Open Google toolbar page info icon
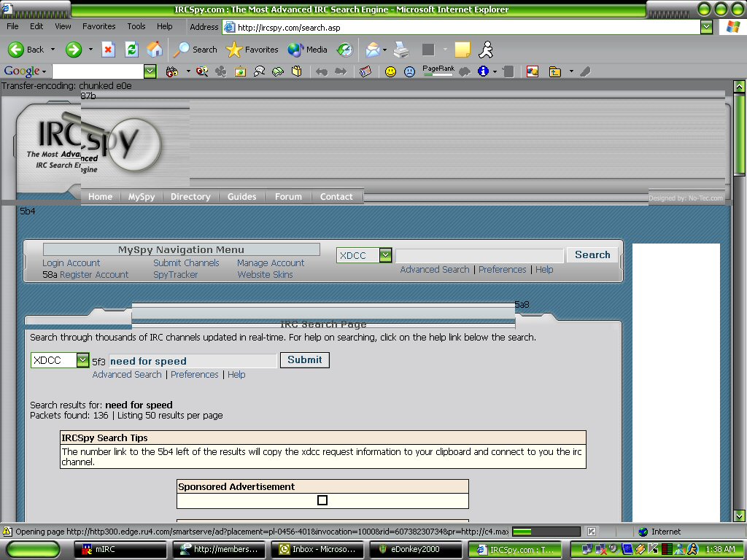The image size is (747, 560). click(x=482, y=71)
